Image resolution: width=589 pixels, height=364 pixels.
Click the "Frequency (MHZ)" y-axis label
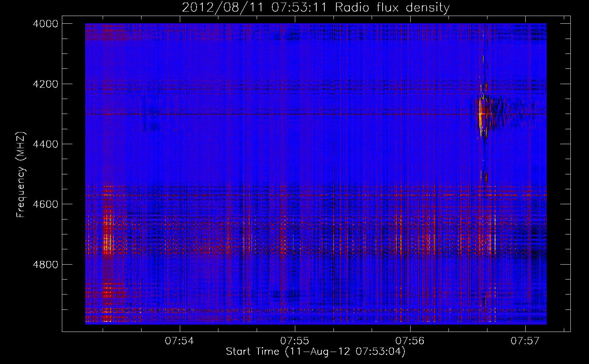pos(21,175)
